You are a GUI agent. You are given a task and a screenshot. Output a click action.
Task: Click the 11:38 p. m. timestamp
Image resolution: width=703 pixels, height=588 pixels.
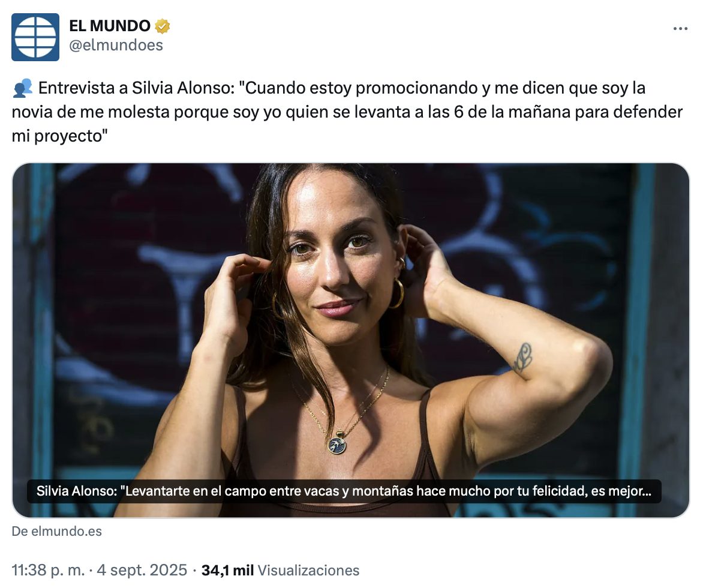(48, 570)
